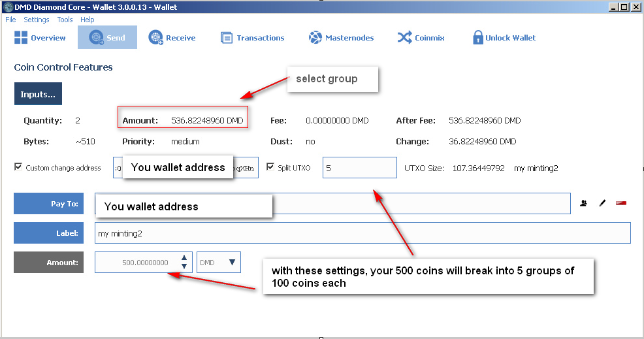Click the Send coin icon
The width and height of the screenshot is (644, 339).
point(97,37)
